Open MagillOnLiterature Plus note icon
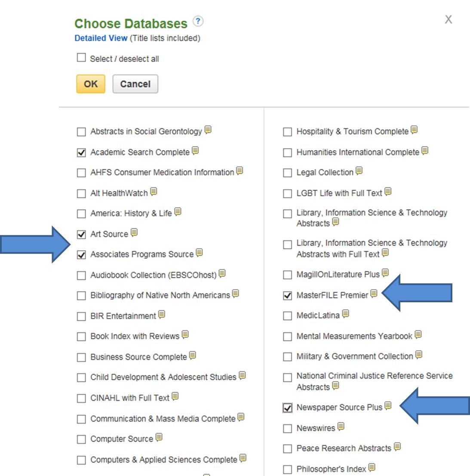 pos(386,273)
